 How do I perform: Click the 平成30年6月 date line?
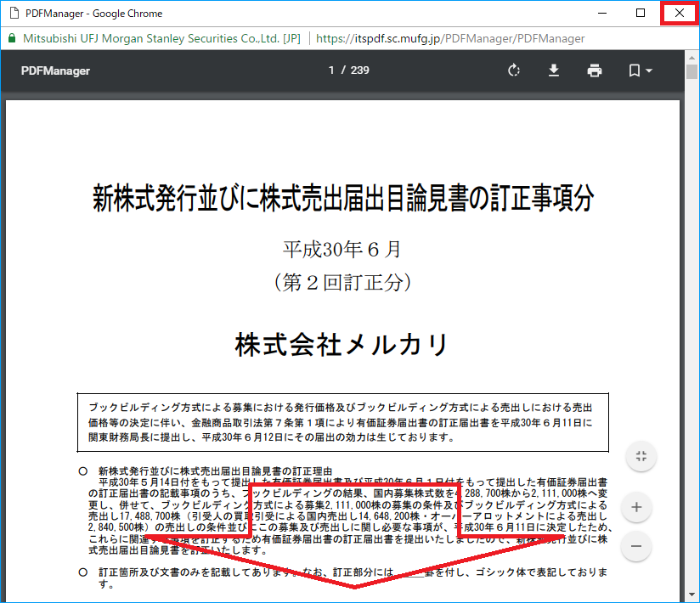click(342, 249)
